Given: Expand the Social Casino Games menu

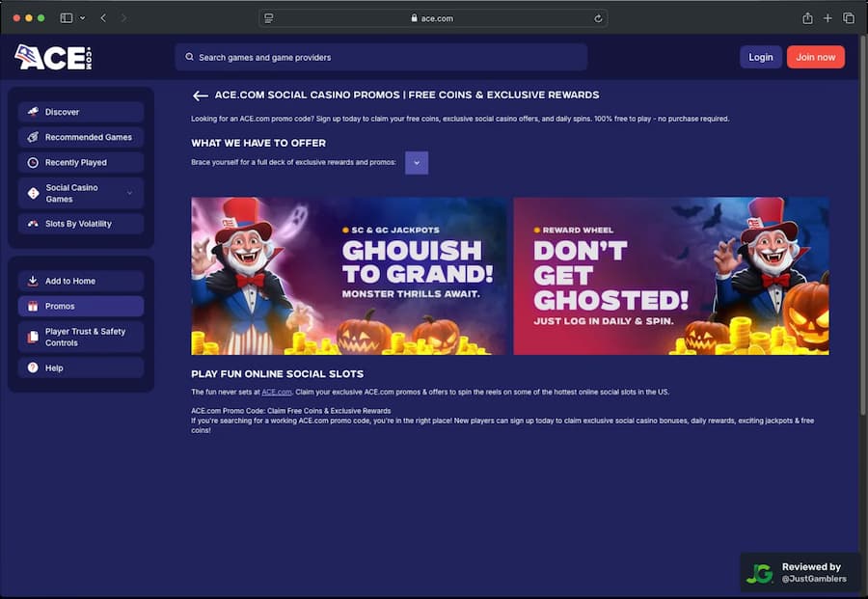Looking at the screenshot, I should [128, 193].
